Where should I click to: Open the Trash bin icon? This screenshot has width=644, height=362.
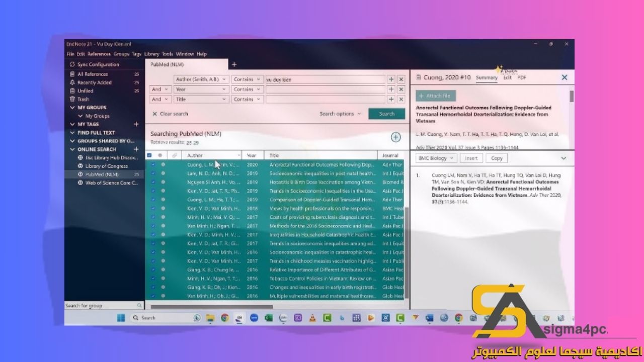[x=72, y=99]
